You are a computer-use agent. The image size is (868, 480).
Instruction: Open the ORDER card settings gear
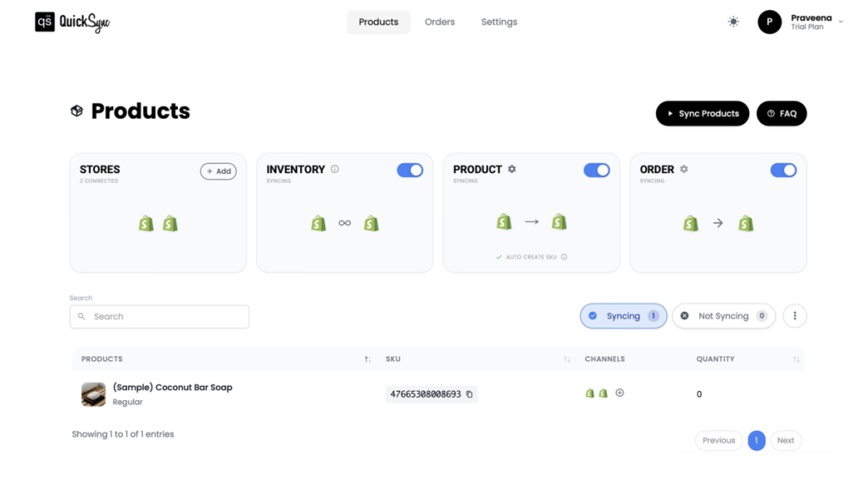(x=684, y=170)
